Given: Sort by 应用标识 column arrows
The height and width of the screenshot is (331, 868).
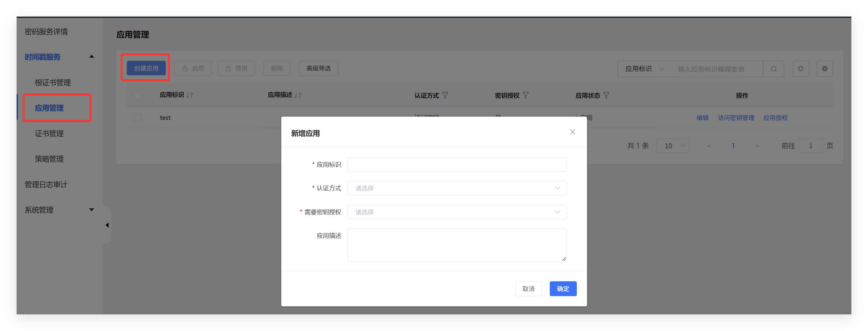Looking at the screenshot, I should [190, 95].
